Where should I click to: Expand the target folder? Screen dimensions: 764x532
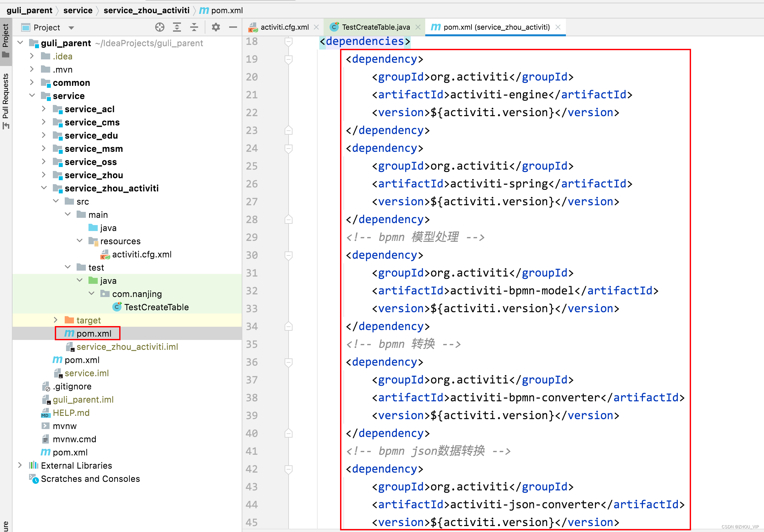click(x=55, y=320)
